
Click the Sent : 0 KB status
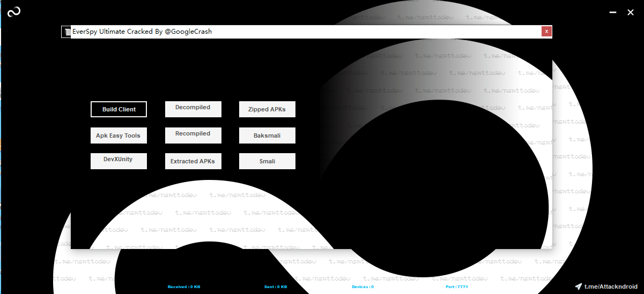276,287
